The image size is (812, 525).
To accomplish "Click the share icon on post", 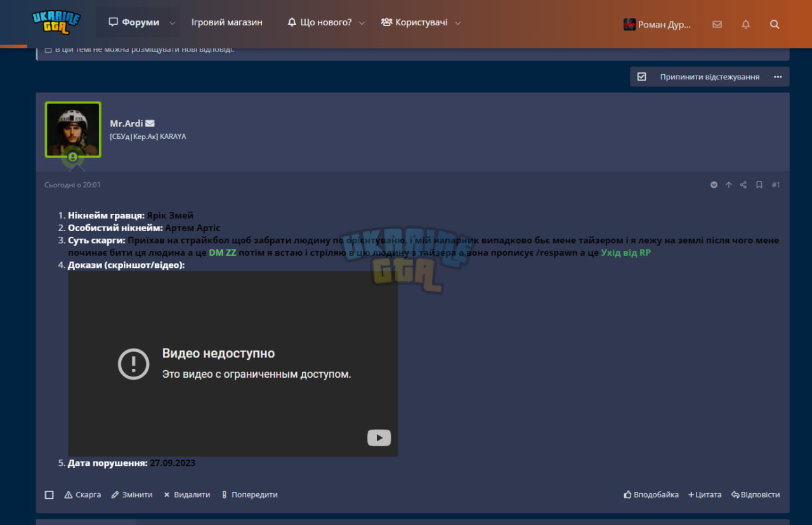I will (743, 185).
